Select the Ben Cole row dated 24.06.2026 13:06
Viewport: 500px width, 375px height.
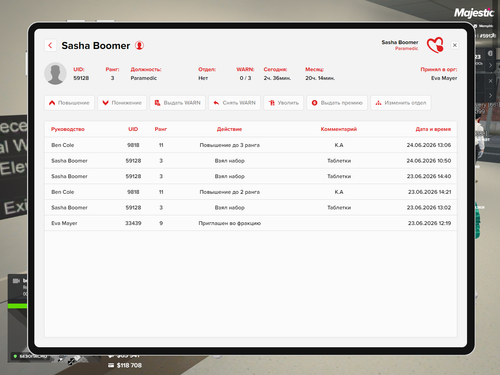click(x=251, y=145)
